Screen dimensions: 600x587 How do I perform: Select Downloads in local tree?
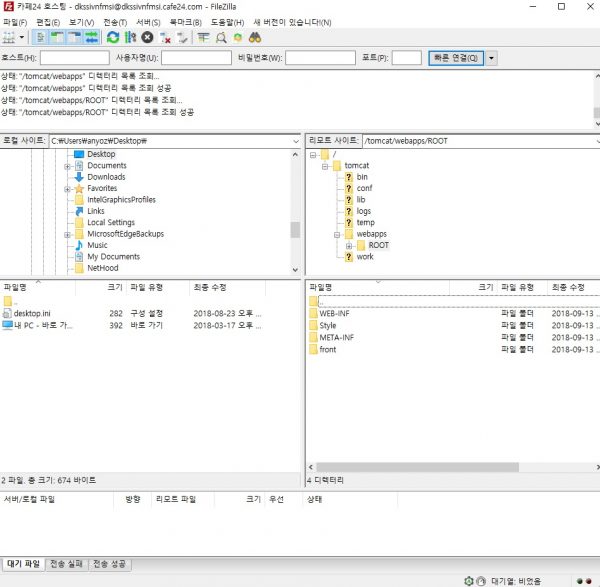coord(106,177)
